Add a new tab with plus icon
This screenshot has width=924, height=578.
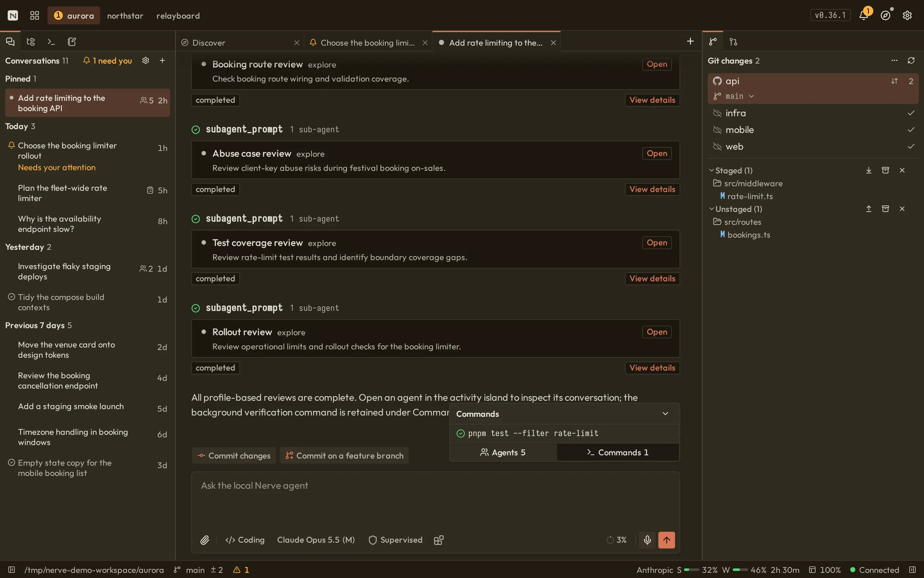(690, 41)
